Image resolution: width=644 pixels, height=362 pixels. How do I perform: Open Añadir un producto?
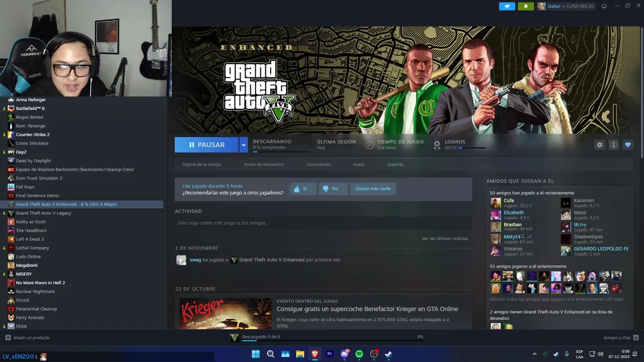click(28, 338)
